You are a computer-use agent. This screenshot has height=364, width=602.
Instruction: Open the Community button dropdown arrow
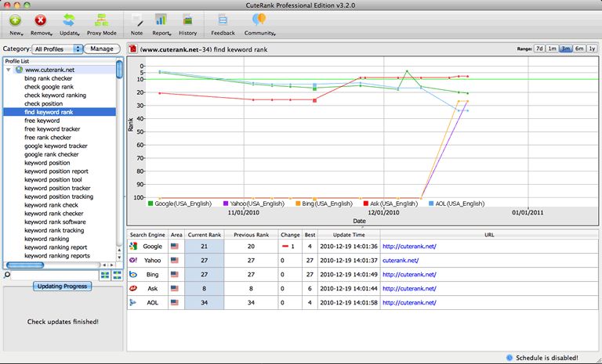click(x=274, y=34)
